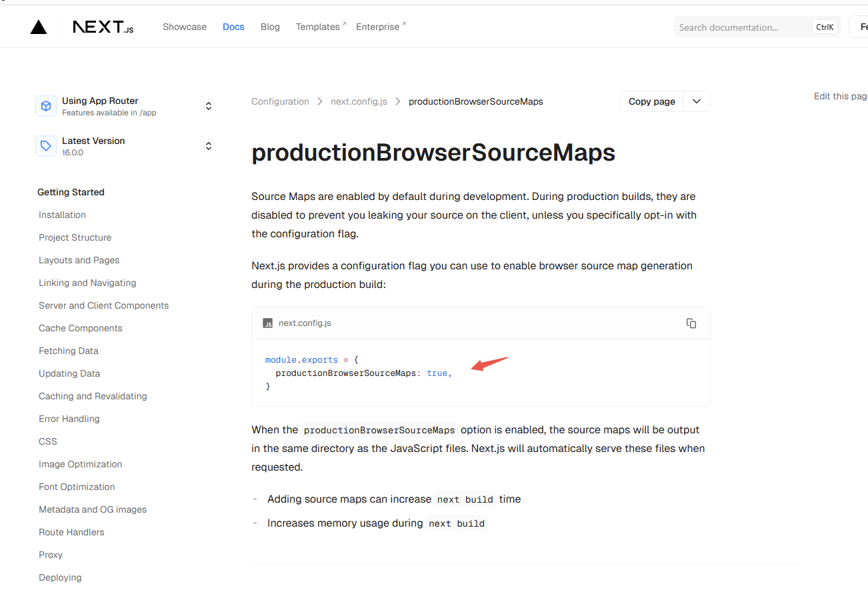The image size is (868, 590).
Task: Click the productionBrowserSourceMaps page heading
Action: point(433,153)
